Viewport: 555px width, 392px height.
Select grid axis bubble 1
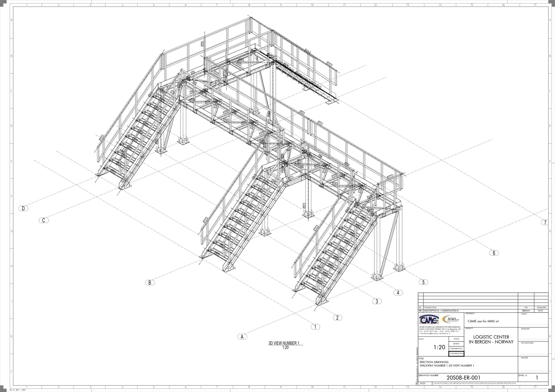point(315,327)
